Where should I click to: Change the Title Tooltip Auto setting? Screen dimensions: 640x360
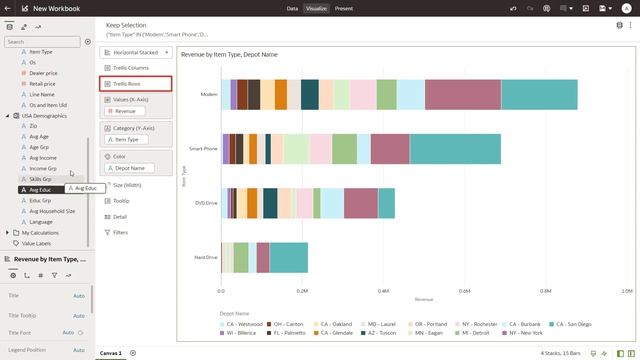click(x=79, y=316)
